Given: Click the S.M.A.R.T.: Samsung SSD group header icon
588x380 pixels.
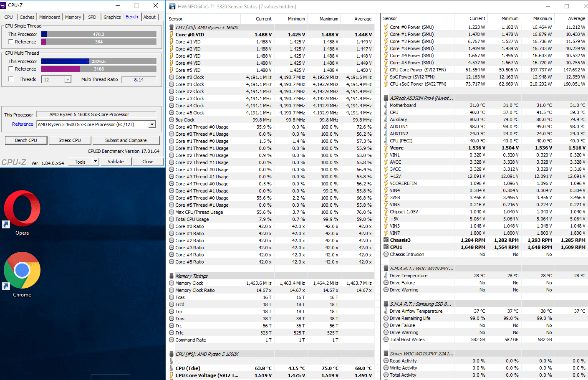Looking at the screenshot, I should tap(386, 304).
